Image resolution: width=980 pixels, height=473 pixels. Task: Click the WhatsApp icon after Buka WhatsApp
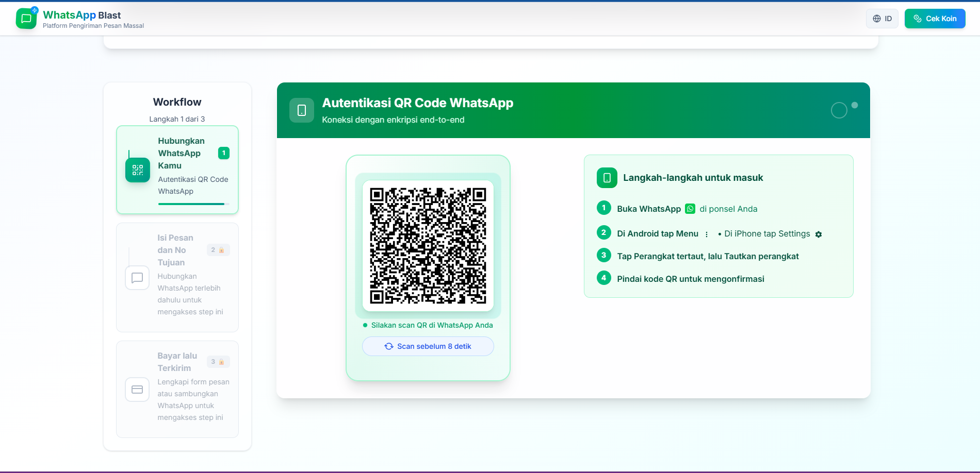pos(690,209)
